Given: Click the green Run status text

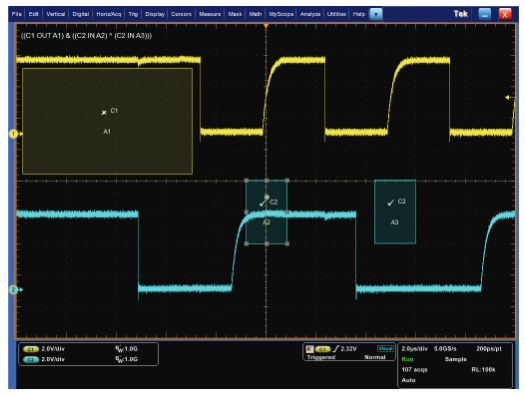Looking at the screenshot, I should pos(407,359).
